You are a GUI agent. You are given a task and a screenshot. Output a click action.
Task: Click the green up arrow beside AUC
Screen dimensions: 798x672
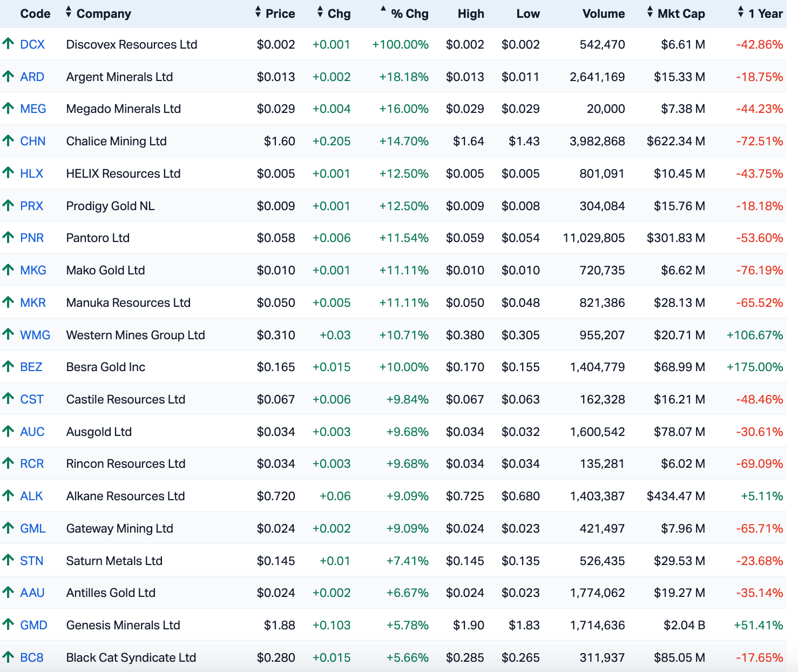tap(8, 431)
